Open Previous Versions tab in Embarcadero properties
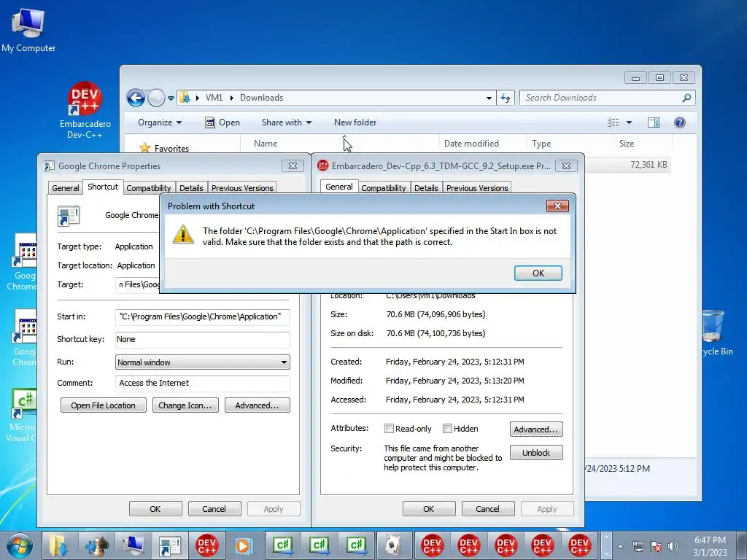 pos(477,188)
